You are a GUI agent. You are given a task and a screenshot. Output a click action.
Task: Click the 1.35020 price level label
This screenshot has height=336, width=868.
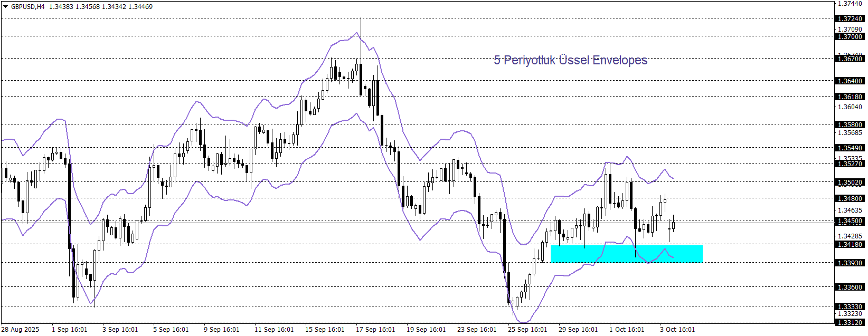(850, 183)
